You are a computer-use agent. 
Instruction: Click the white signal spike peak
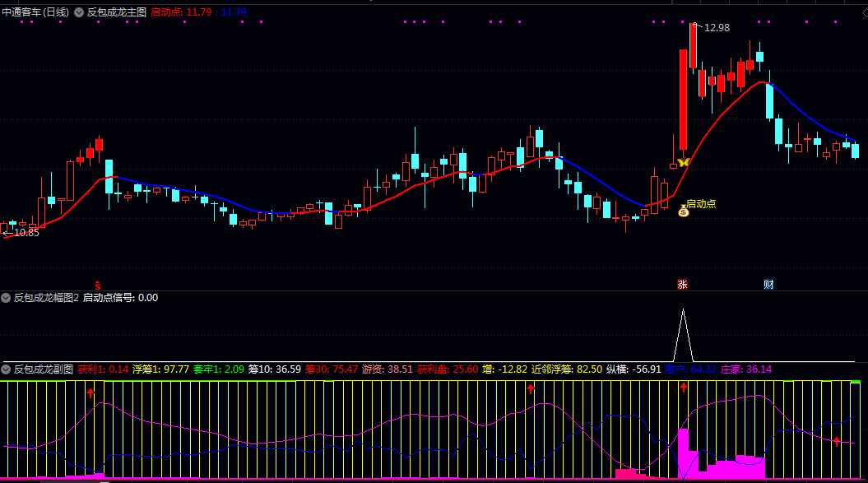click(682, 311)
